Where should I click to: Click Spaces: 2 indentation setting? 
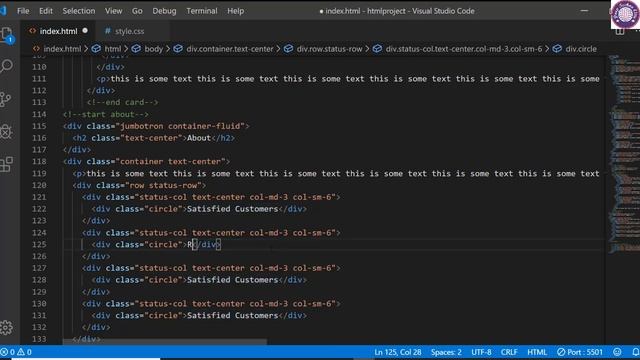tap(446, 352)
